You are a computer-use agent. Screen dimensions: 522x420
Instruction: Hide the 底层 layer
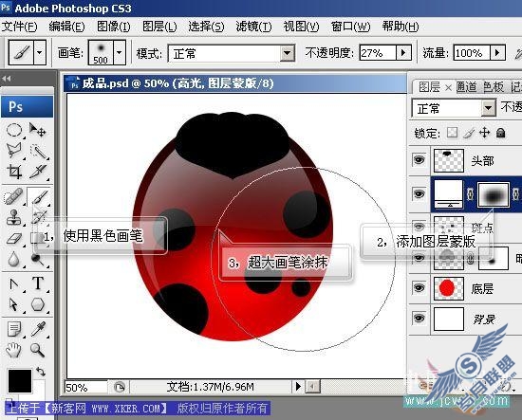(x=419, y=287)
